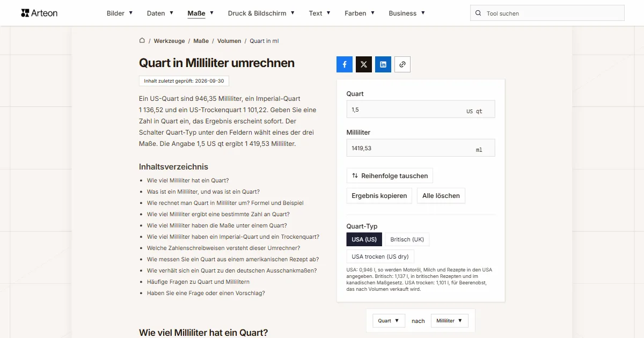This screenshot has width=644, height=338.
Task: Open the Maße menu
Action: point(201,13)
